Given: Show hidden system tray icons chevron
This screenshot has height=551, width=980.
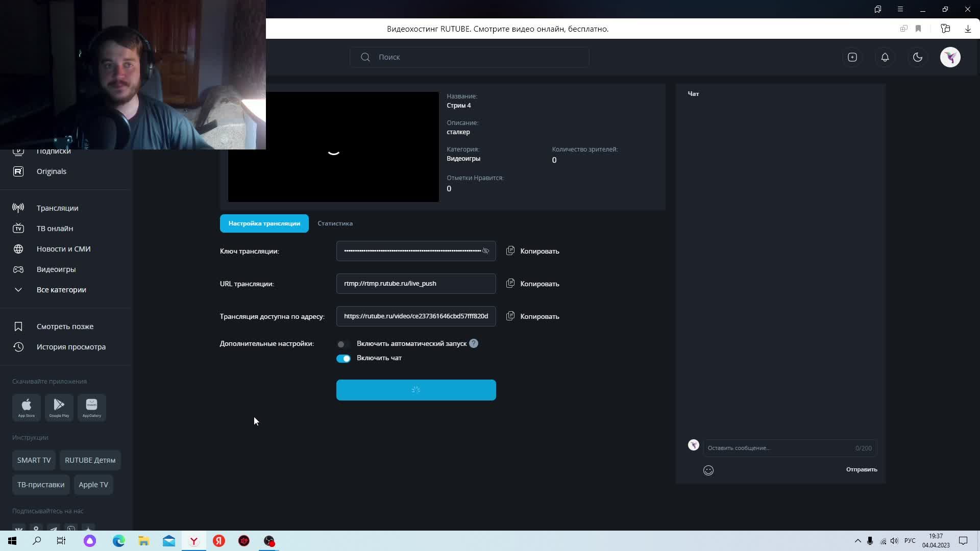Looking at the screenshot, I should (857, 541).
